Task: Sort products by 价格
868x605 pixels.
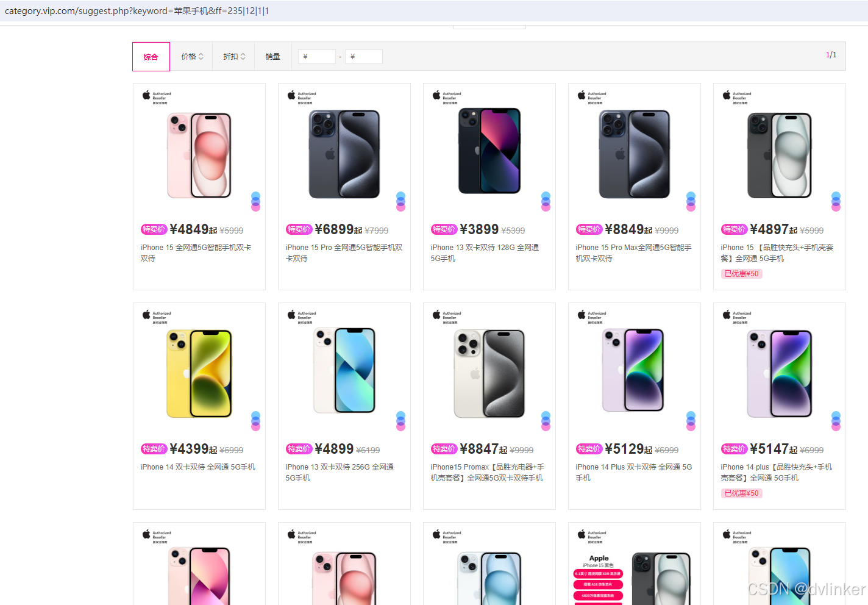Action: tap(192, 57)
